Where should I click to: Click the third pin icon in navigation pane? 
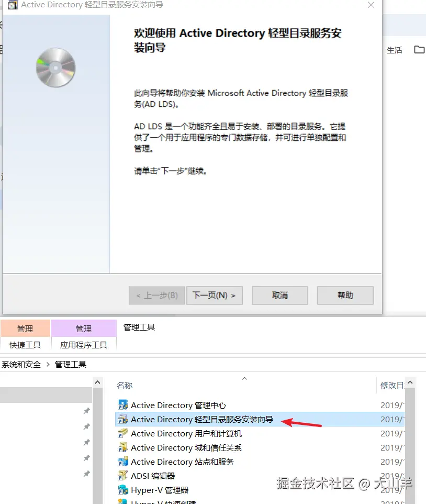pos(87,442)
